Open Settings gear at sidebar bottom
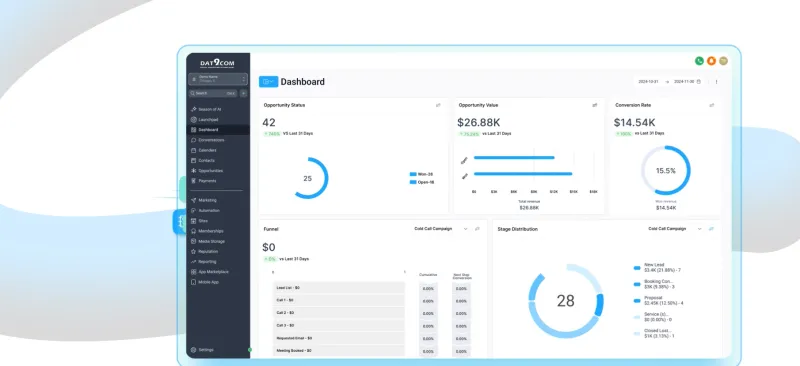This screenshot has width=800, height=366. (193, 350)
